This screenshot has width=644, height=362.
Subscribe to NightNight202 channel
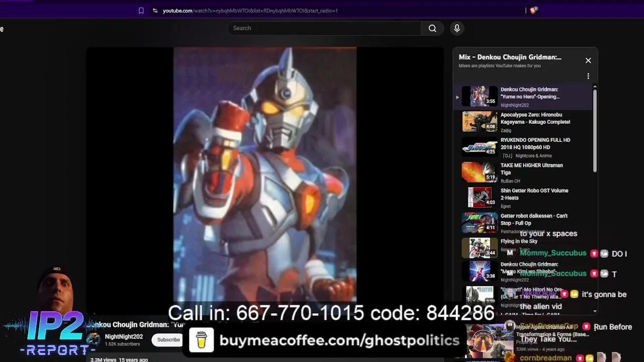coord(169,340)
